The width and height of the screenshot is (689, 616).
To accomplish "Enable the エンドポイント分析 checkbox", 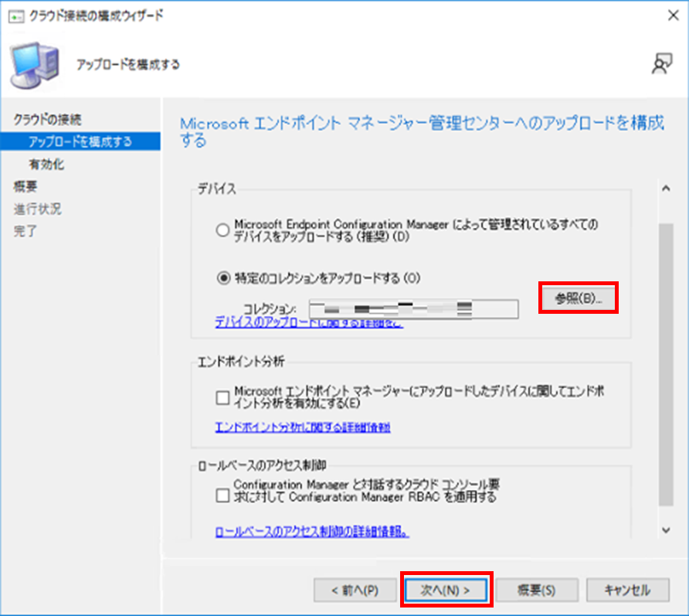I will coord(222,397).
